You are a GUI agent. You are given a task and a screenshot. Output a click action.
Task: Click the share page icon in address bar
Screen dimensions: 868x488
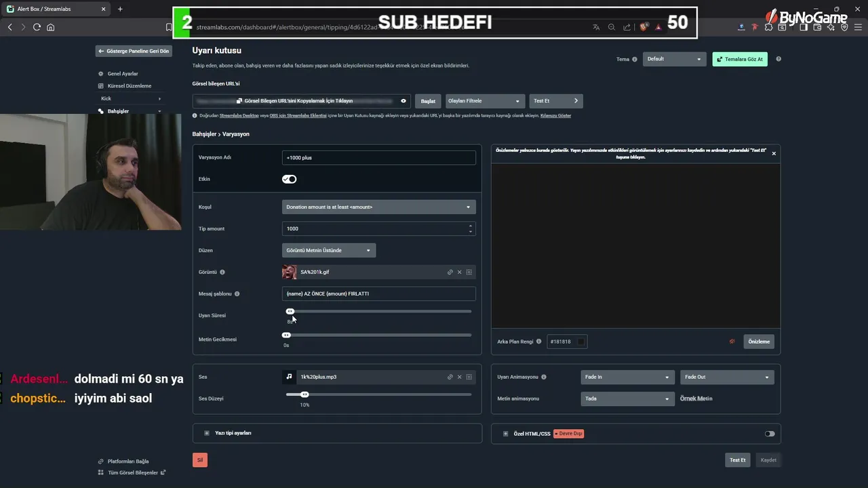coord(627,27)
